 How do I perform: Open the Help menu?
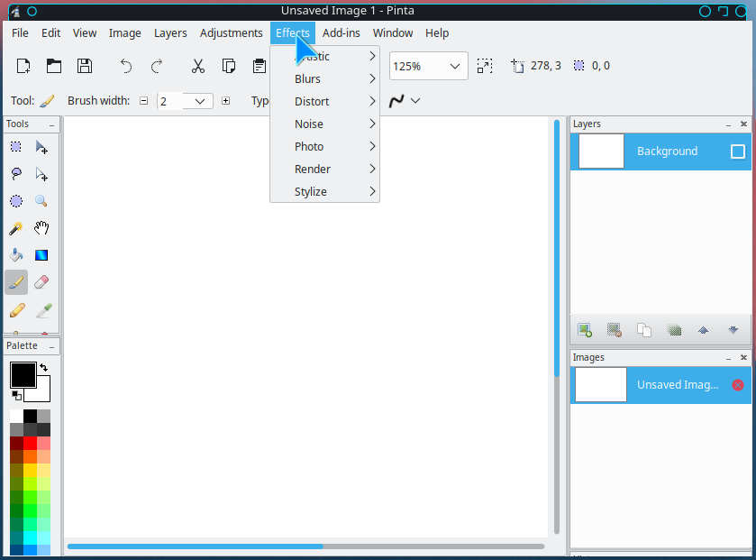click(x=437, y=32)
